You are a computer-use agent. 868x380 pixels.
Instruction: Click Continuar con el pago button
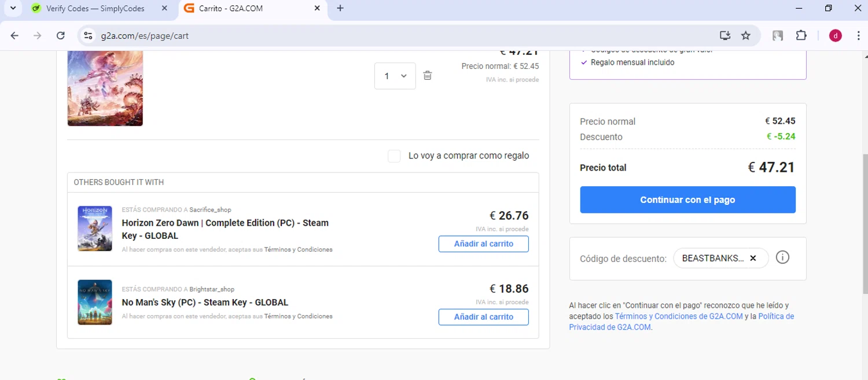[x=687, y=200]
